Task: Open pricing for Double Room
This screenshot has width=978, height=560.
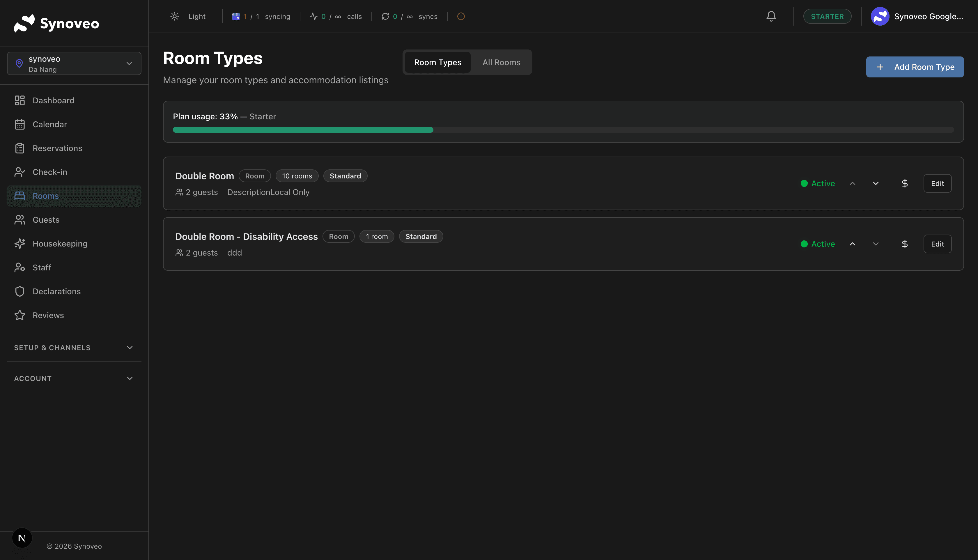Action: point(905,183)
